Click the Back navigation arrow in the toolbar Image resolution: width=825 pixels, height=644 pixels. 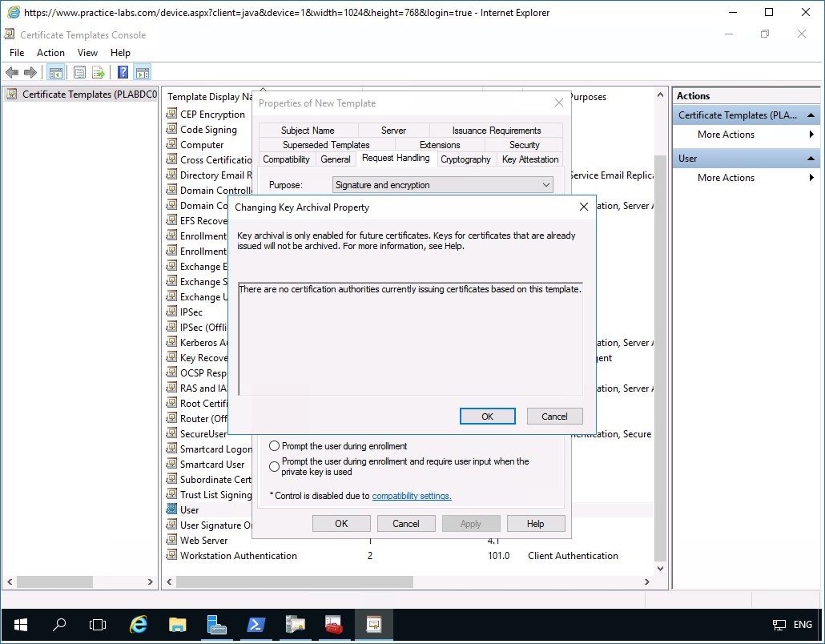point(12,72)
